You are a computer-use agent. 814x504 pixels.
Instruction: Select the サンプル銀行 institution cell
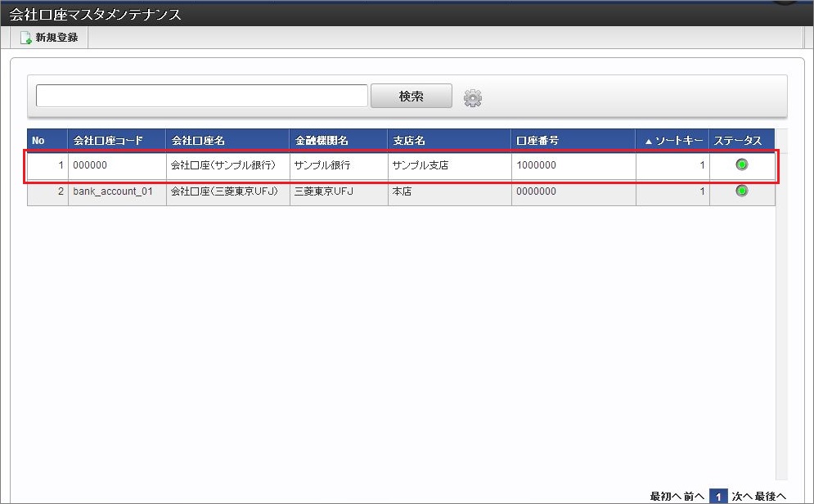tap(339, 165)
